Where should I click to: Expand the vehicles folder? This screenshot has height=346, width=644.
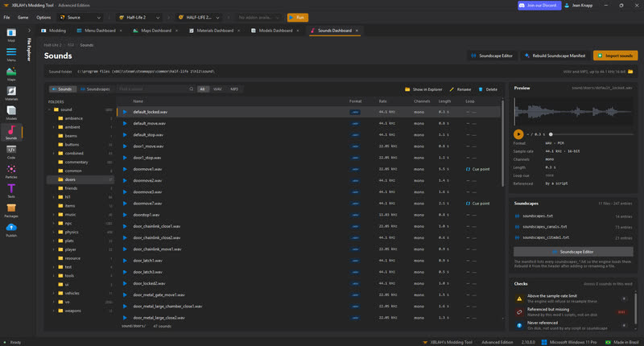click(x=54, y=294)
